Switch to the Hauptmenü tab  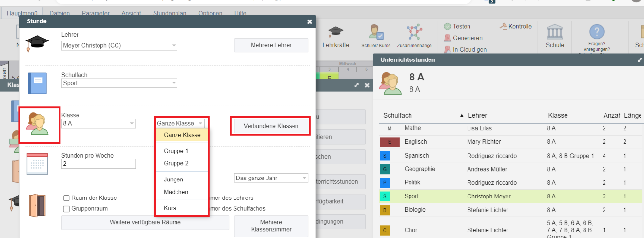click(x=22, y=13)
